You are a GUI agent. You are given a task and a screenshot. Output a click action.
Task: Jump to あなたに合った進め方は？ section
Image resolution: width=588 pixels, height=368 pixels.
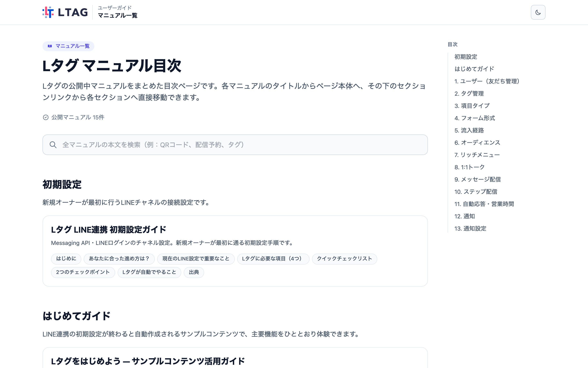[119, 259]
